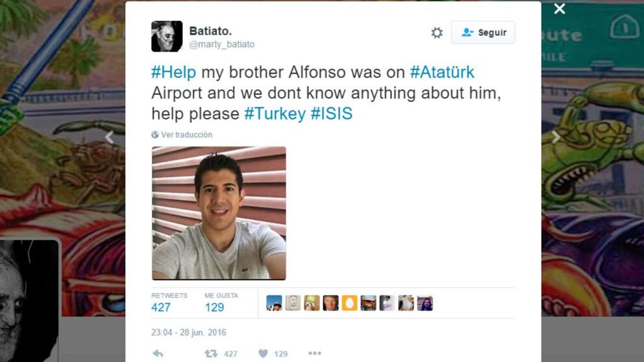
Task: Open the #Help hashtag
Action: (x=174, y=72)
